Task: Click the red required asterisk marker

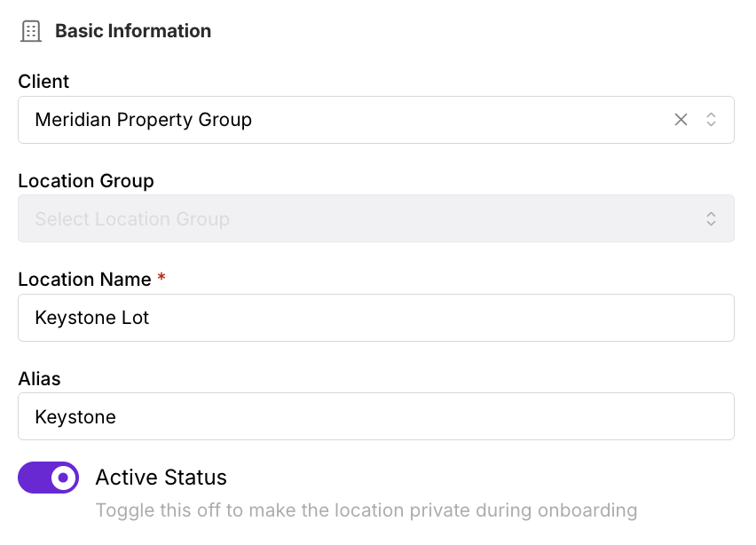Action: click(161, 277)
